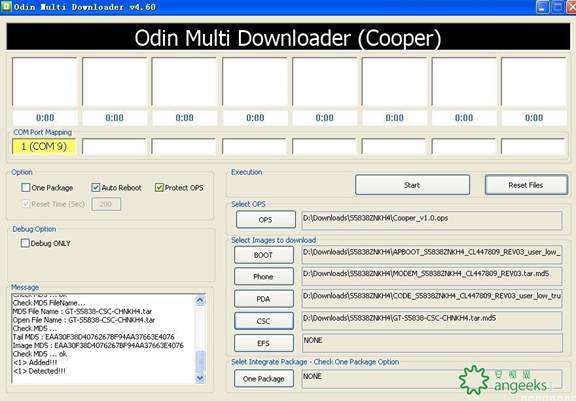Click the EFS image button
Screen dimensions: 576x401
[264, 343]
